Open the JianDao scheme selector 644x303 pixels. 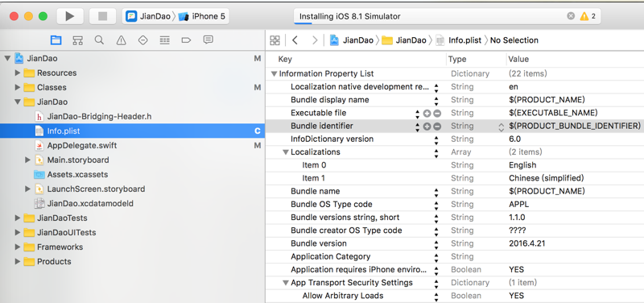[149, 16]
